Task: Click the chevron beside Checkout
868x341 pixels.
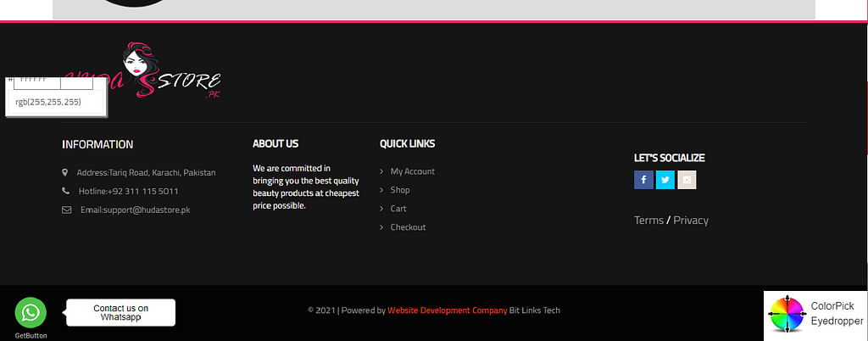Action: 382,227
